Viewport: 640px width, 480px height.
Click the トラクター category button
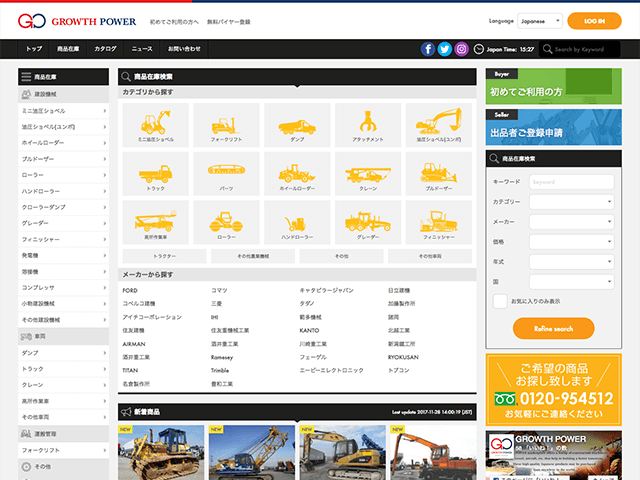(164, 256)
